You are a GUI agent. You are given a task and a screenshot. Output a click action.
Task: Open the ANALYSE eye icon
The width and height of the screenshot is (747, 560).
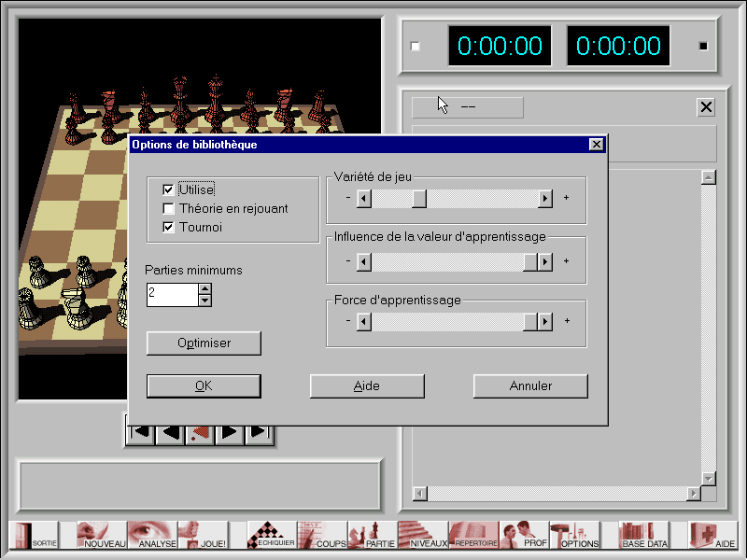(152, 535)
